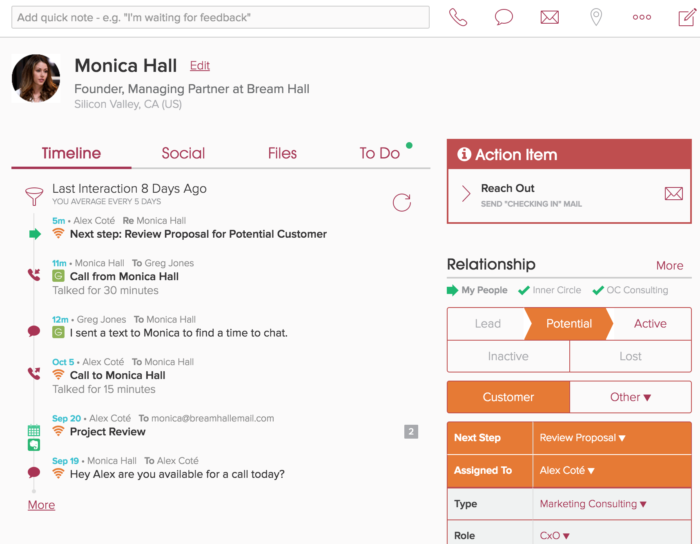
Task: Click envelope icon in Reach Out action item
Action: 674,194
